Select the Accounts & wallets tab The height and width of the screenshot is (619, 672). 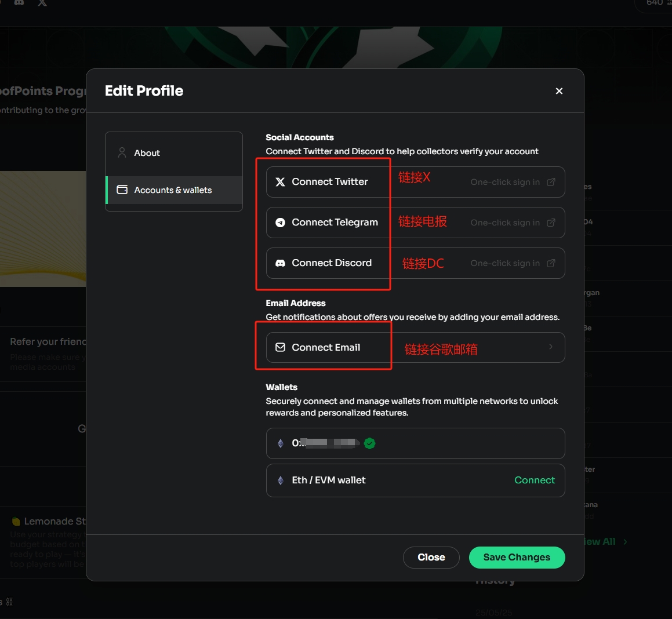click(x=173, y=190)
